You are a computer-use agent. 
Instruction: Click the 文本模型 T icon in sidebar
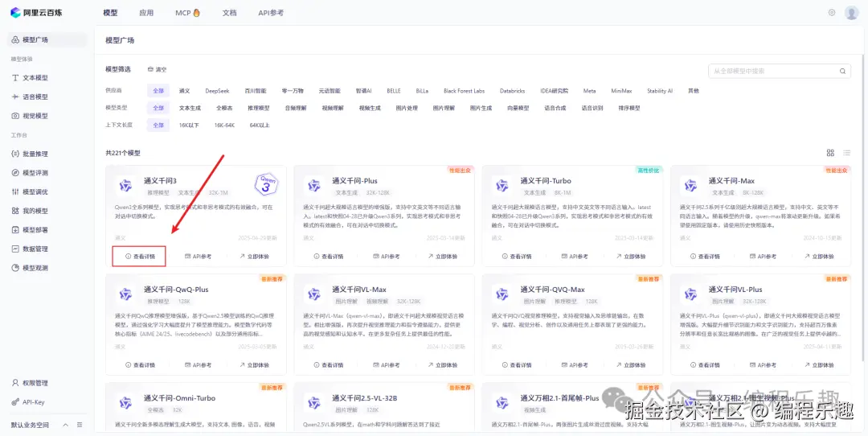click(15, 78)
